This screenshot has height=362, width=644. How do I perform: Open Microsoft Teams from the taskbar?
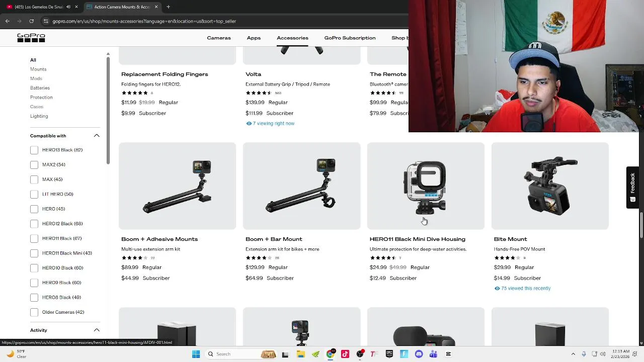pyautogui.click(x=434, y=354)
